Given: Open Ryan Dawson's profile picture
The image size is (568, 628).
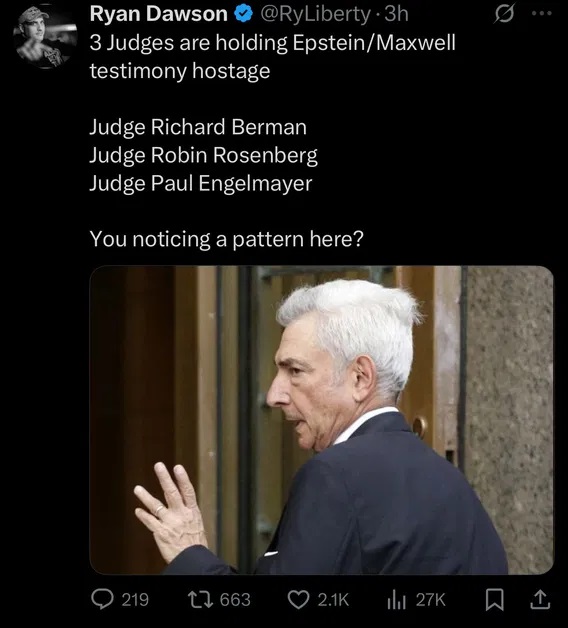Looking at the screenshot, I should [45, 37].
